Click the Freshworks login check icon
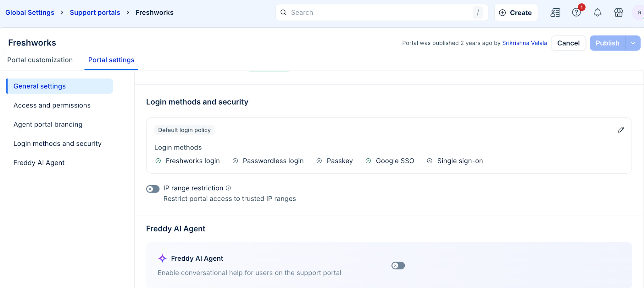Viewport: 644px width, 288px height. (158, 161)
